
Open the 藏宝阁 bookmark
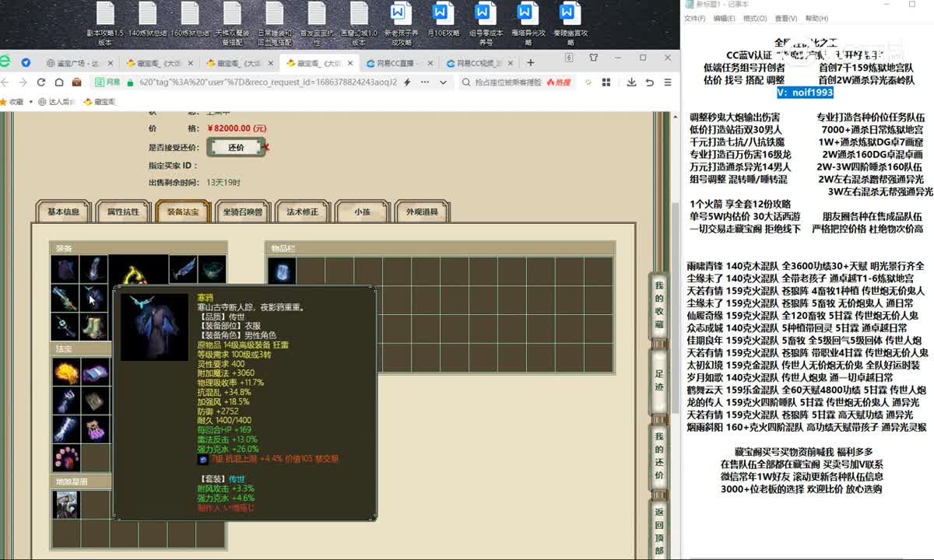100,101
